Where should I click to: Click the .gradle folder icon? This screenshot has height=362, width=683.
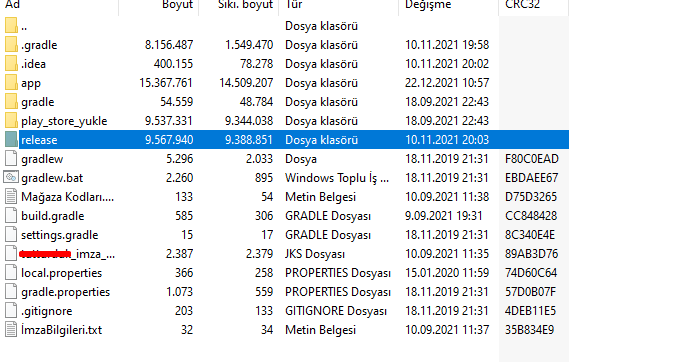click(11, 45)
